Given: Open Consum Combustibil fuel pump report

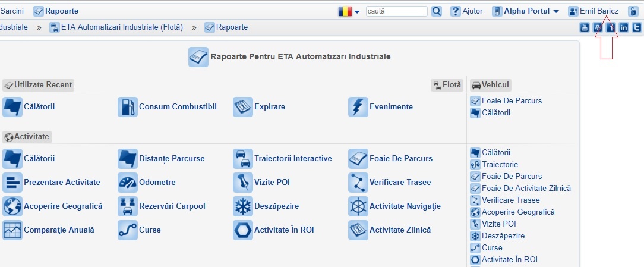Looking at the screenshot, I should [x=167, y=107].
